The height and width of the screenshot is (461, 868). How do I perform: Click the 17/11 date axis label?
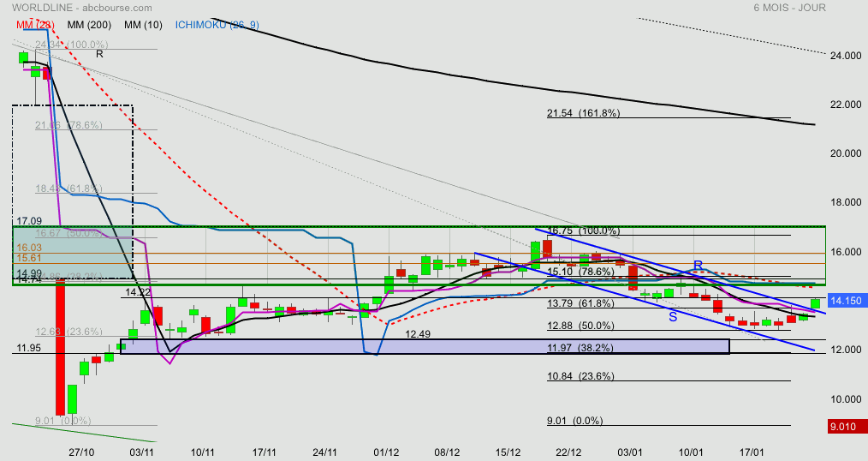coord(264,452)
